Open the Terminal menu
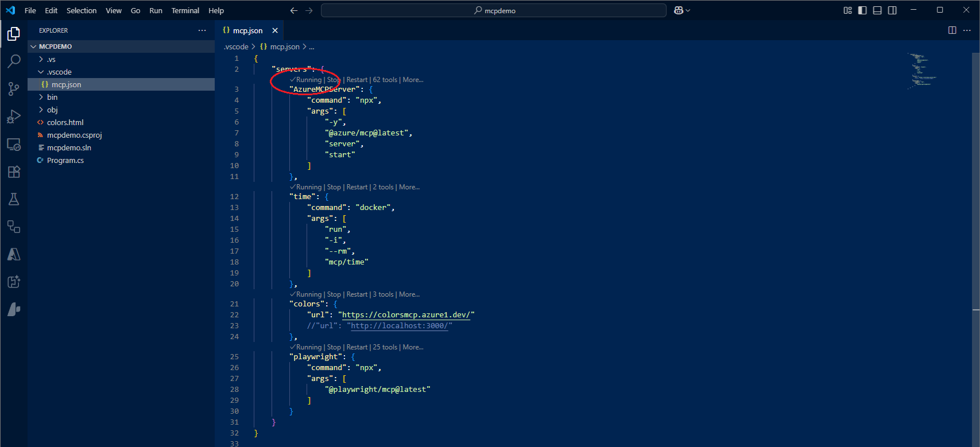 185,10
